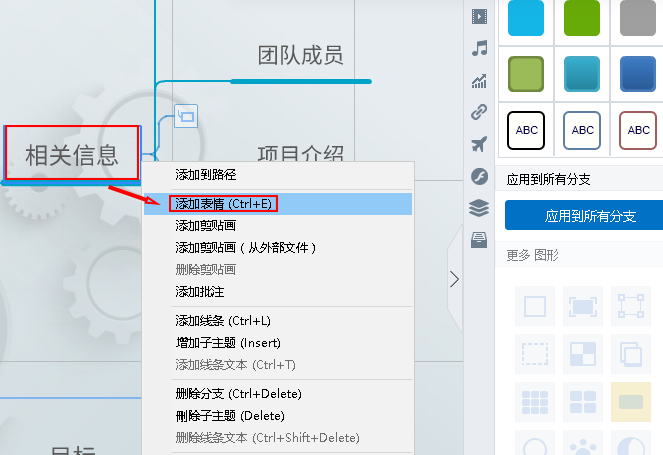Click the comment icon near 相关信息 node
This screenshot has width=663, height=455.
click(186, 115)
